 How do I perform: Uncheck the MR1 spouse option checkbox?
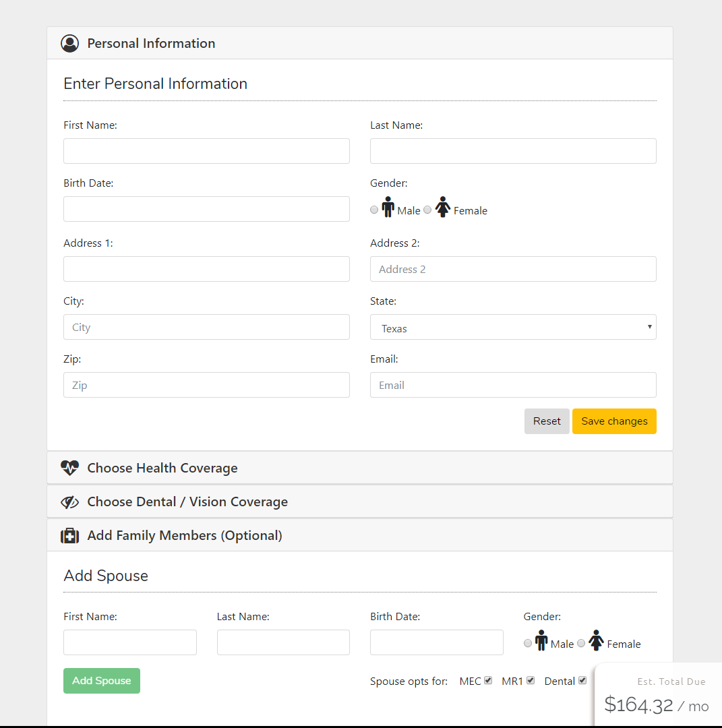(531, 681)
